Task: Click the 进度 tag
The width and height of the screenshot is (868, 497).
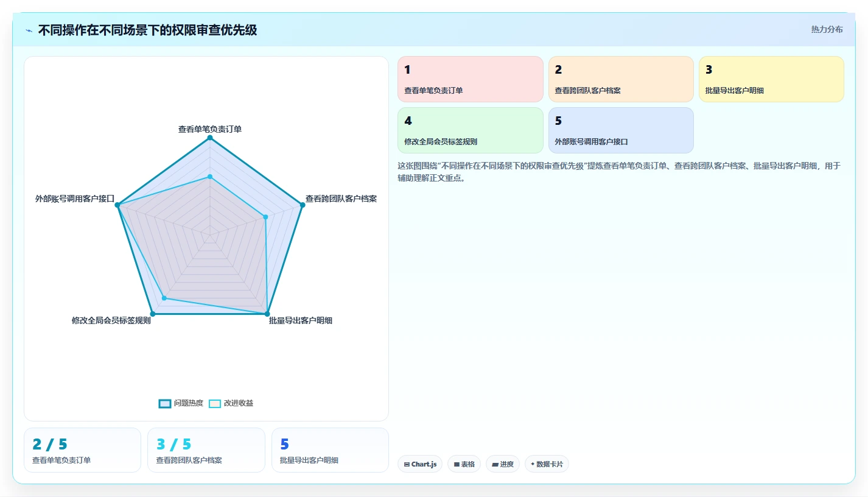Action: pyautogui.click(x=503, y=464)
